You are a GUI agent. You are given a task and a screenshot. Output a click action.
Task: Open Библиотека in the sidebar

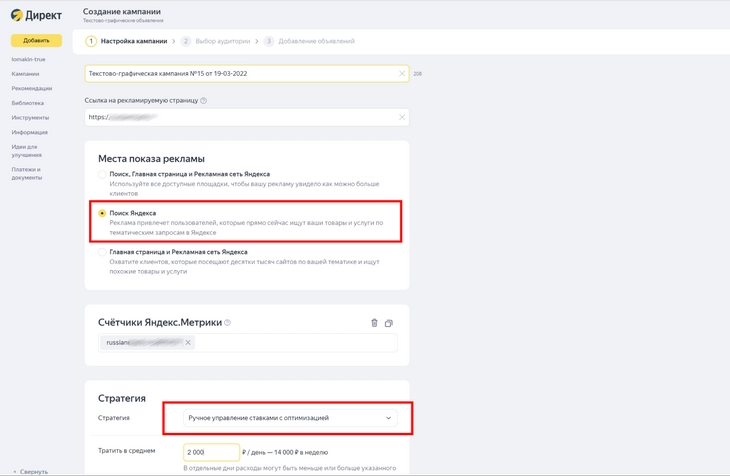click(x=27, y=103)
